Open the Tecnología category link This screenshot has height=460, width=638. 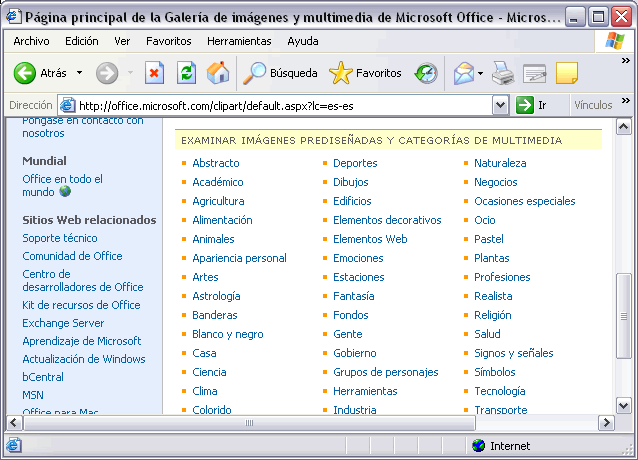[x=499, y=391]
